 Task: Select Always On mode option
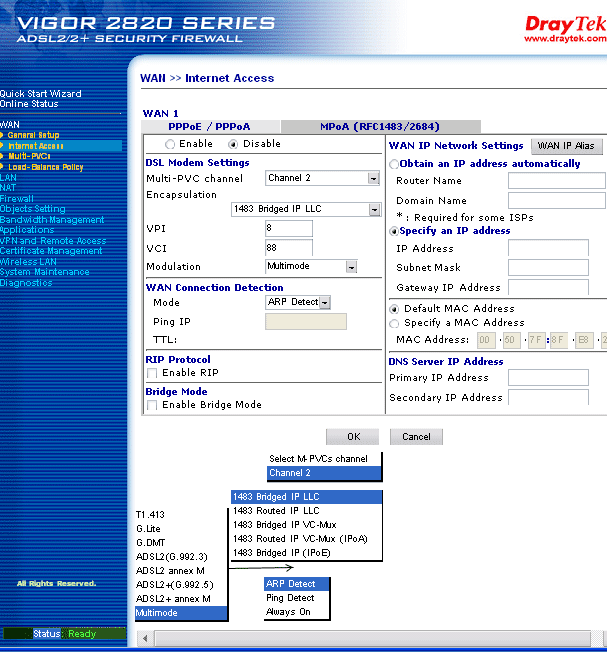(296, 612)
